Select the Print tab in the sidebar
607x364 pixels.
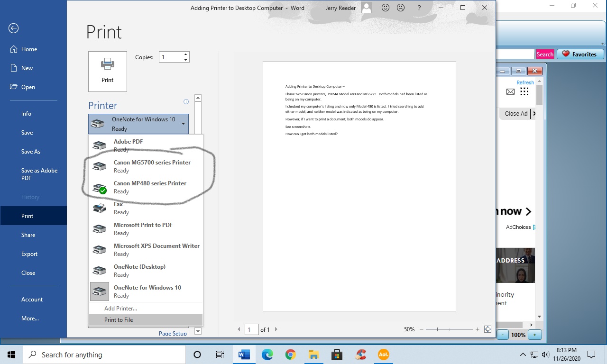pos(33,216)
